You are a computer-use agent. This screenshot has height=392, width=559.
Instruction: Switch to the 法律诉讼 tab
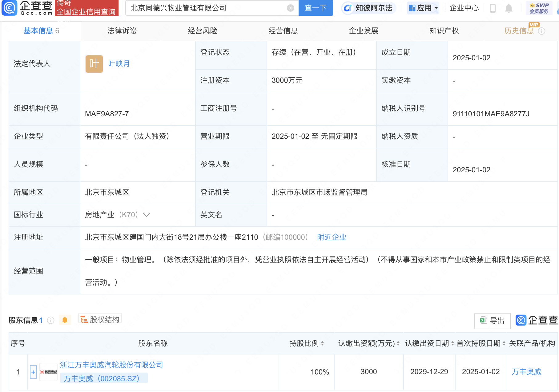(x=122, y=31)
